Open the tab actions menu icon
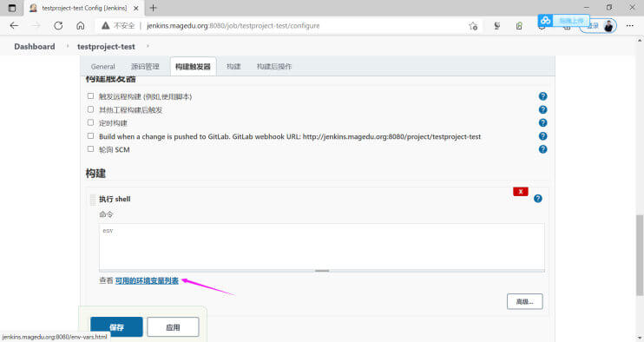This screenshot has height=342, width=644. tap(12, 8)
